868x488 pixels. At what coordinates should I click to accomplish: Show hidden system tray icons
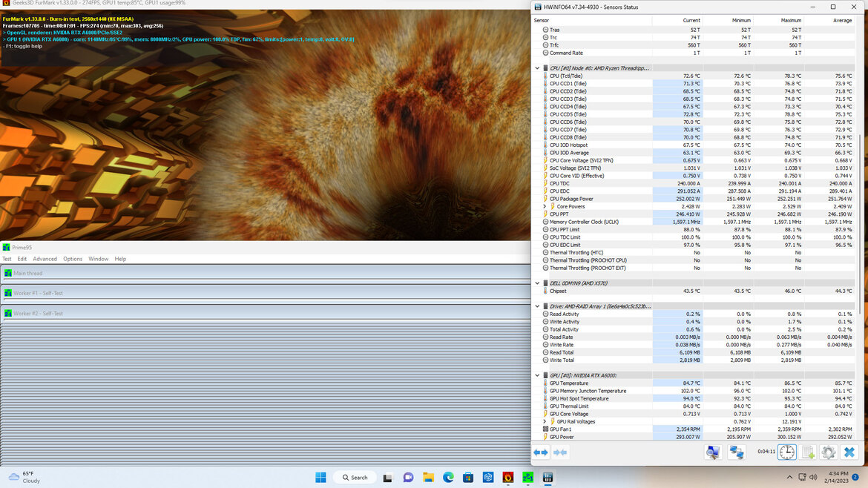pos(789,478)
